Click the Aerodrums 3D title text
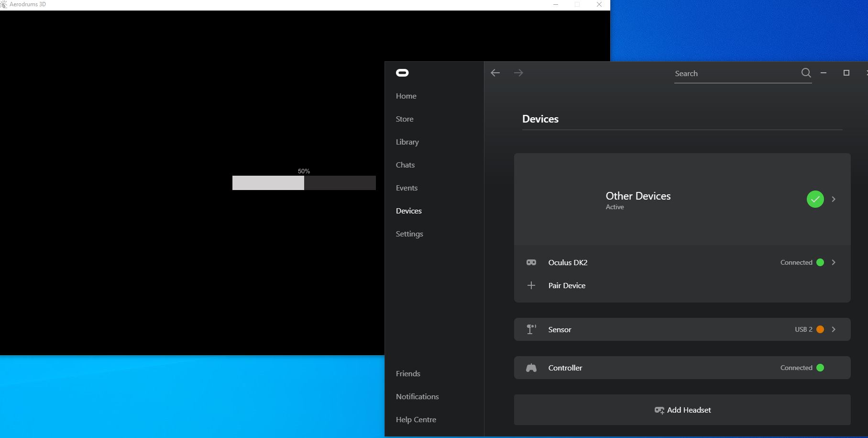The image size is (868, 438). click(x=28, y=4)
